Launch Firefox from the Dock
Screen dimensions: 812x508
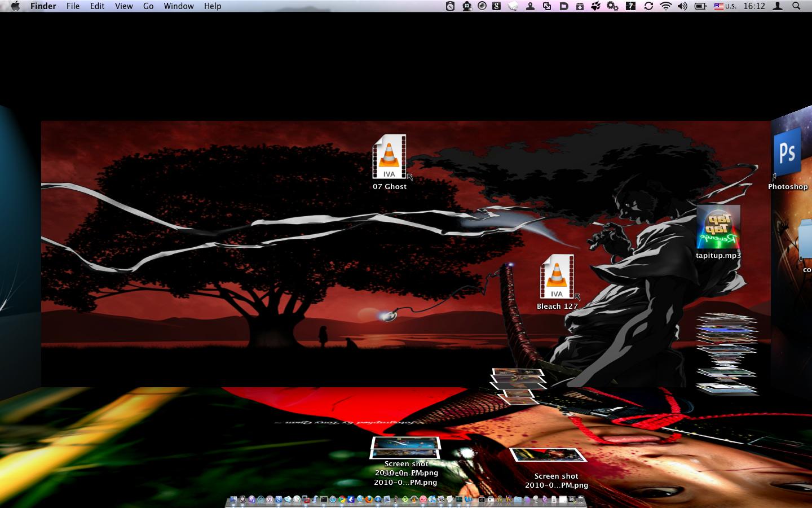coord(368,500)
